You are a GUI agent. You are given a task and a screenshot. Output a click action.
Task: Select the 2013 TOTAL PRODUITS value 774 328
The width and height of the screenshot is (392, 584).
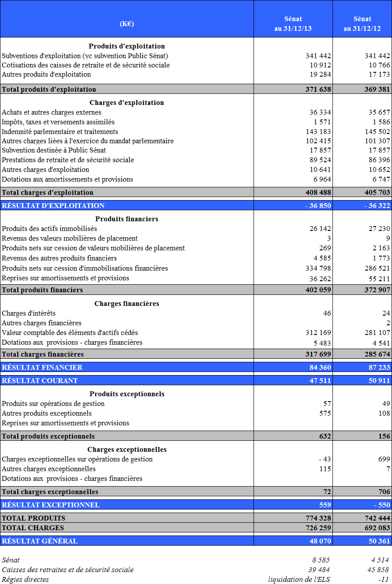[318, 518]
